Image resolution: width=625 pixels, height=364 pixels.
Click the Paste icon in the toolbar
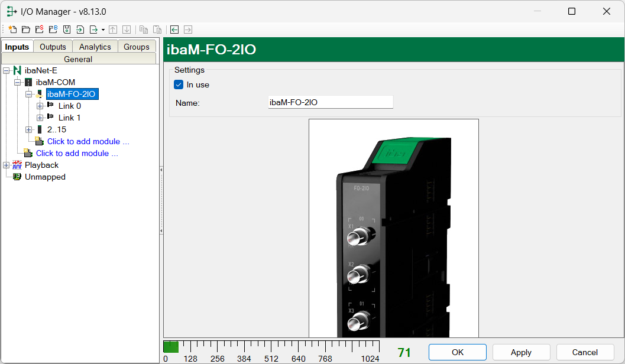[x=157, y=30]
